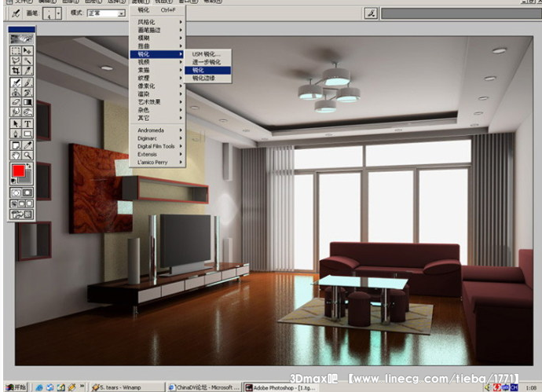Select the Rectangular Marquee tool
Image resolution: width=542 pixels, height=392 pixels.
pos(16,51)
